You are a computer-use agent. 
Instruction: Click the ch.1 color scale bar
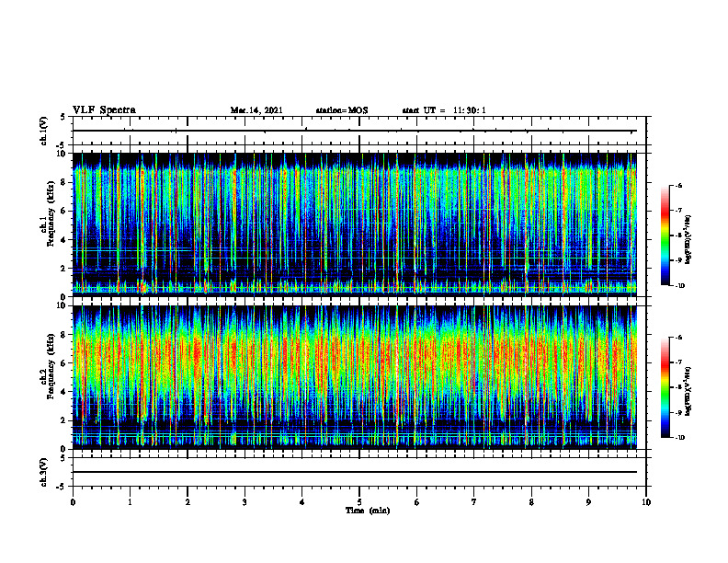(x=665, y=236)
